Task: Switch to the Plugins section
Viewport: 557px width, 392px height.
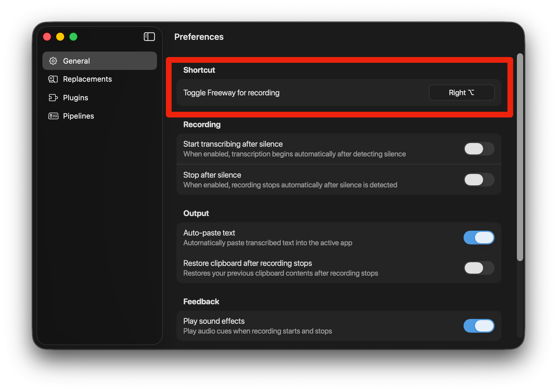Action: point(76,98)
